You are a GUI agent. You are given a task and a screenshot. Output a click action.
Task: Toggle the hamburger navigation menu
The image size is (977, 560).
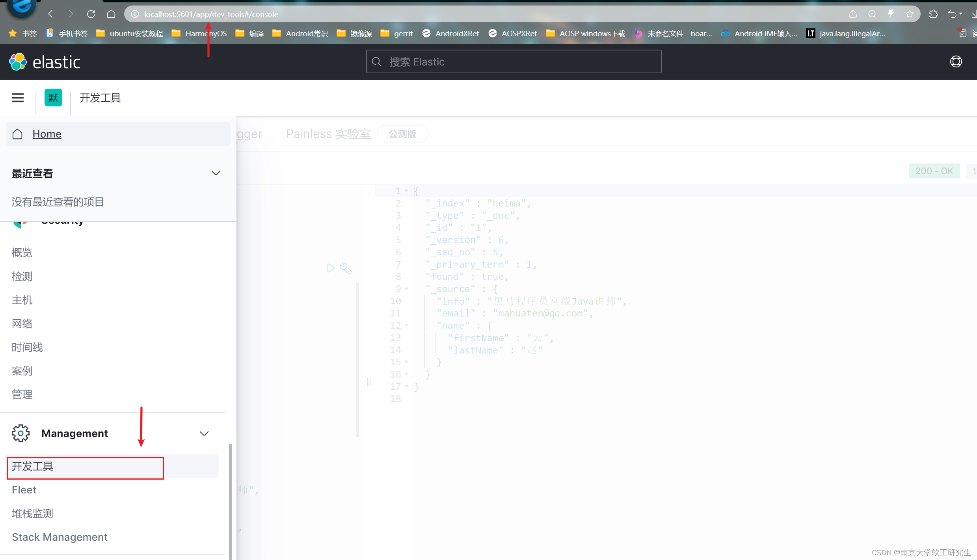tap(18, 98)
